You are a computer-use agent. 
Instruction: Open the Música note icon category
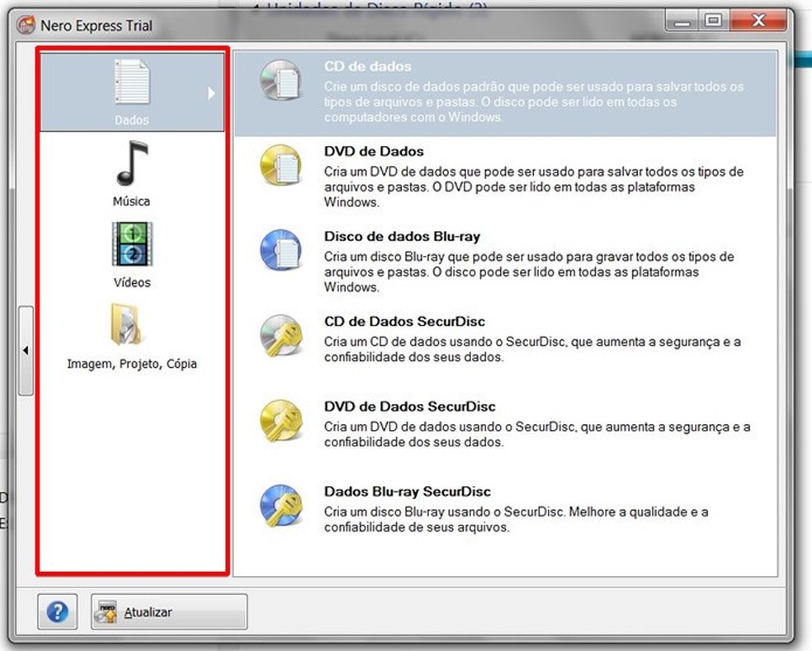(x=132, y=163)
